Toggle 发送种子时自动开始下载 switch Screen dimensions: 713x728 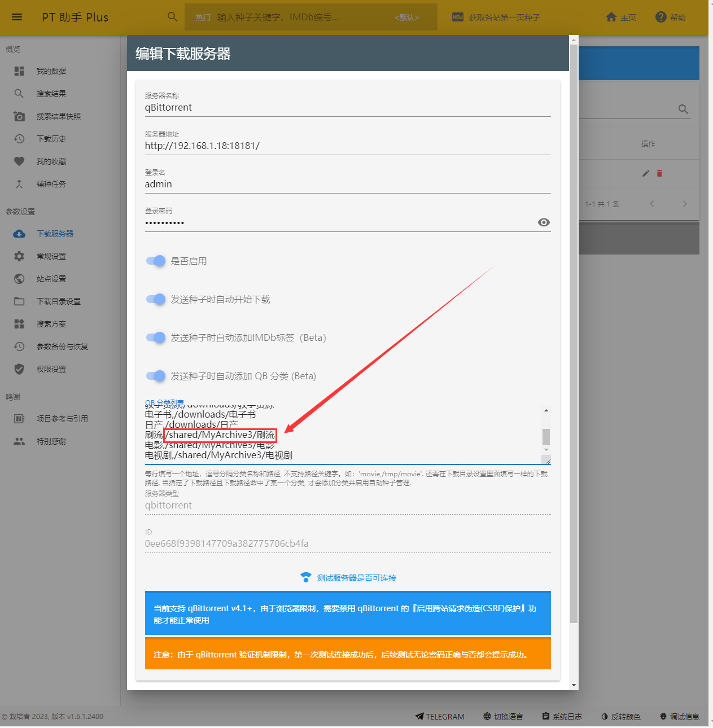[x=156, y=299]
